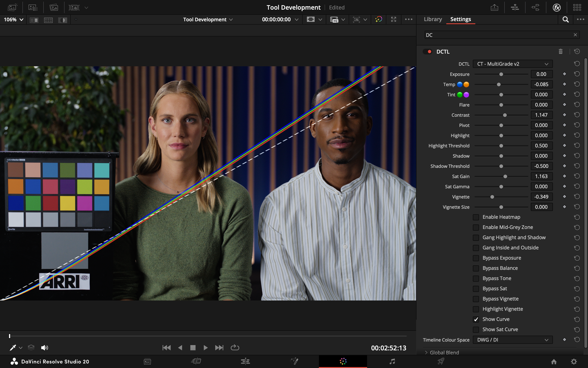This screenshot has width=588, height=368.
Task: Click the loop playback icon
Action: pos(234,348)
